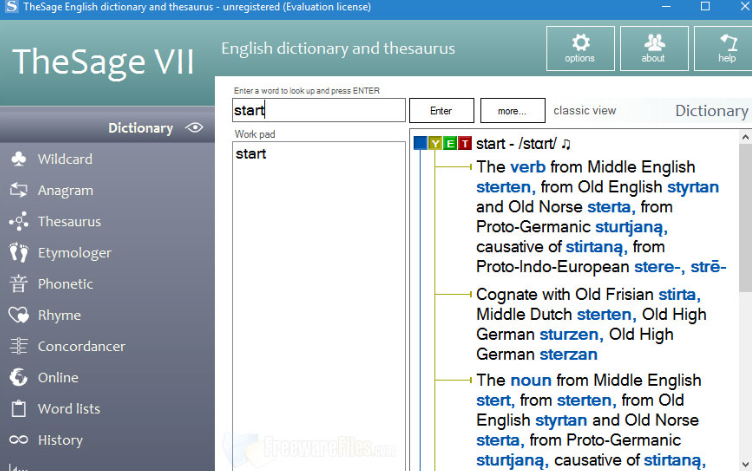Minimize the TheSage window
752x471 pixels.
pos(666,6)
